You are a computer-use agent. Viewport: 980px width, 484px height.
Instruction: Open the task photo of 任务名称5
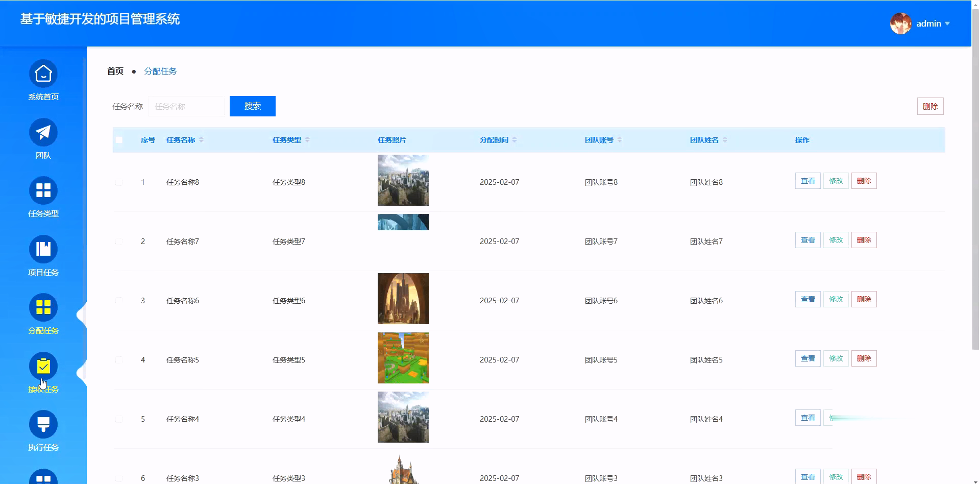pos(403,358)
